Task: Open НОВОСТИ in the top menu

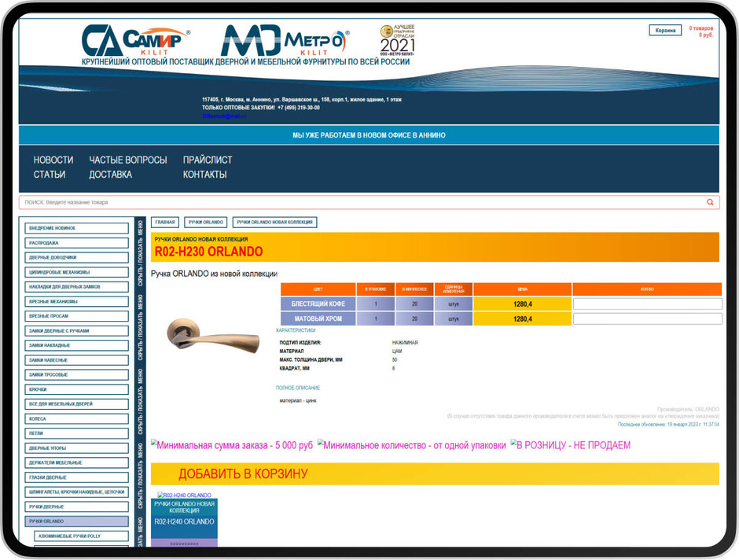Action: pyautogui.click(x=53, y=160)
